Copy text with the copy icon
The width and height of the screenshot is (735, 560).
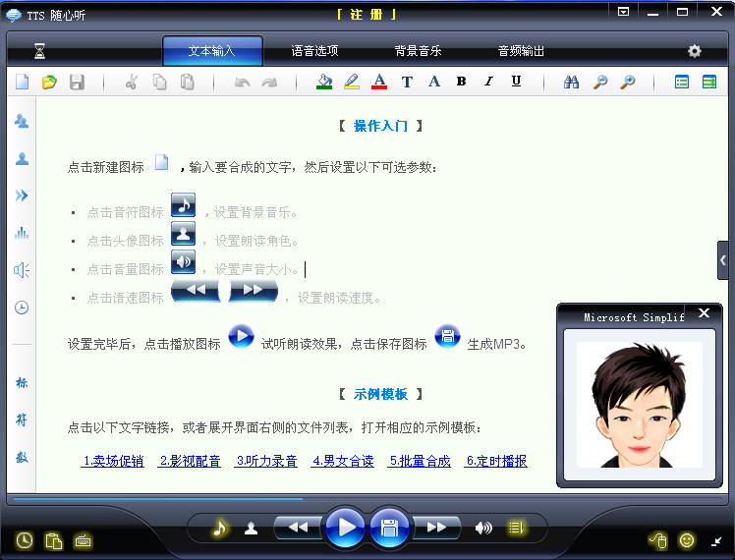coord(159,82)
